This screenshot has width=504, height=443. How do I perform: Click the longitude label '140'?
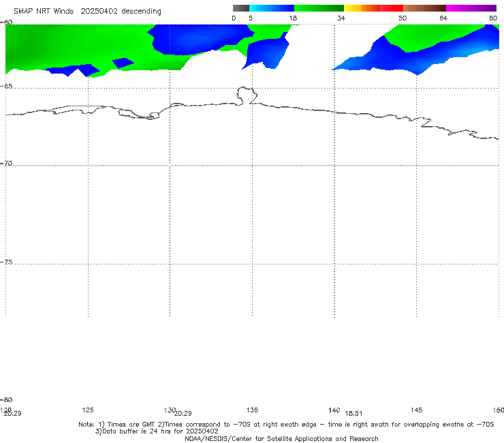click(x=334, y=410)
